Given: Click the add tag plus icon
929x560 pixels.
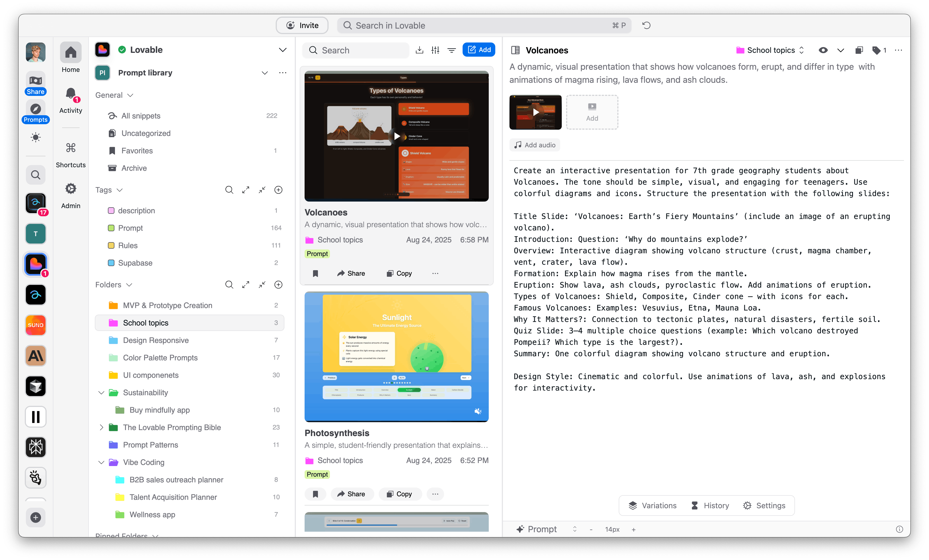Looking at the screenshot, I should pos(278,190).
